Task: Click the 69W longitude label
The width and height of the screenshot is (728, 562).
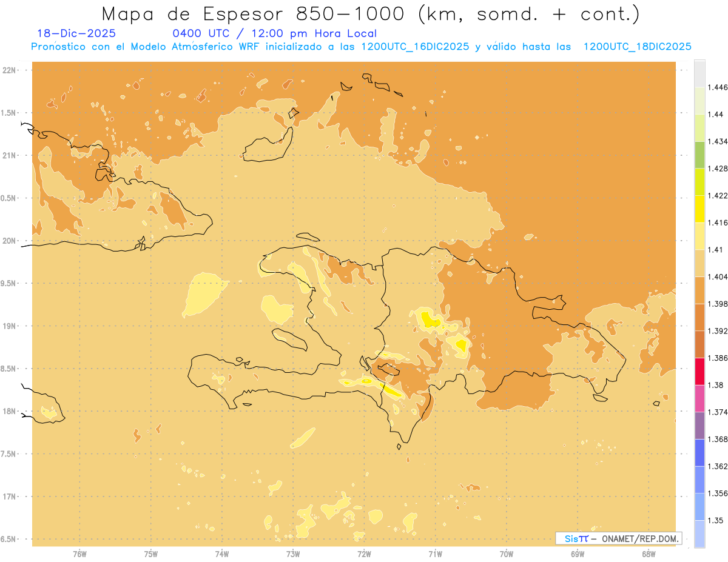Action: tap(578, 554)
